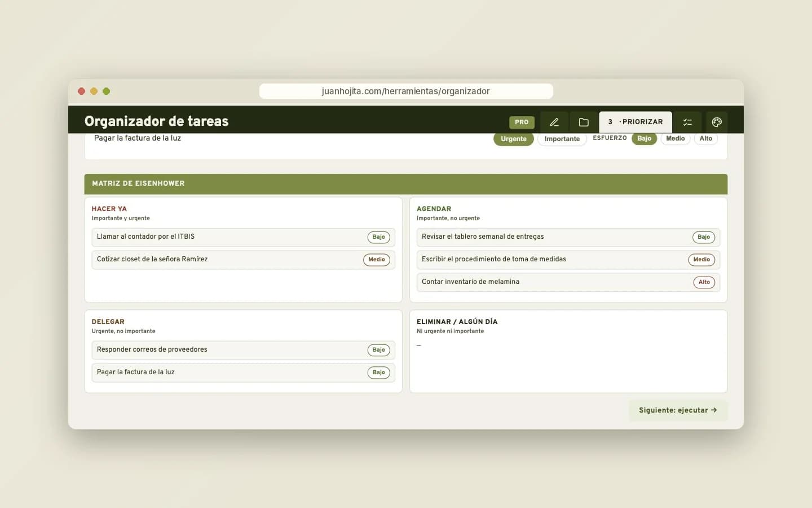812x508 pixels.
Task: Click the AGENDAR quadrant heading
Action: (434, 209)
